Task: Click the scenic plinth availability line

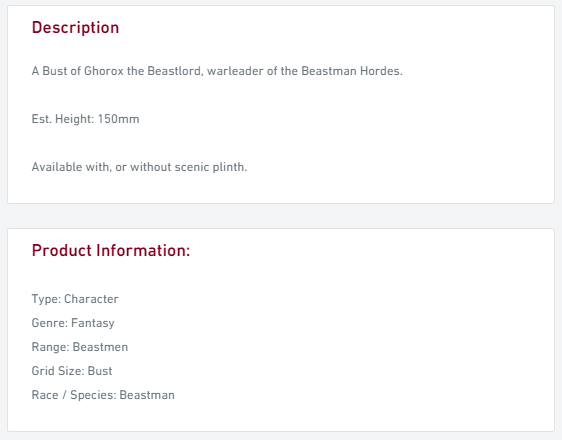Action: (139, 167)
